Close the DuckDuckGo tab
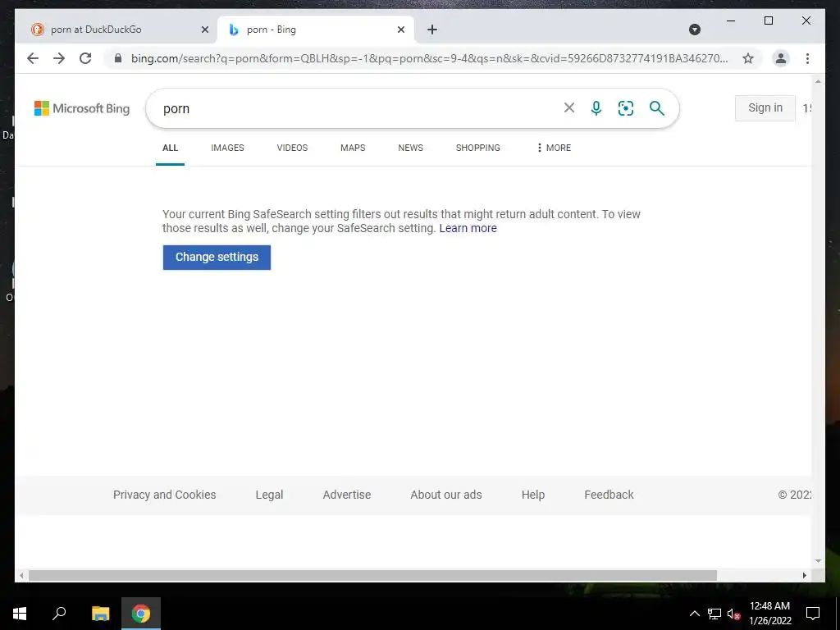The height and width of the screenshot is (630, 840). (x=204, y=30)
